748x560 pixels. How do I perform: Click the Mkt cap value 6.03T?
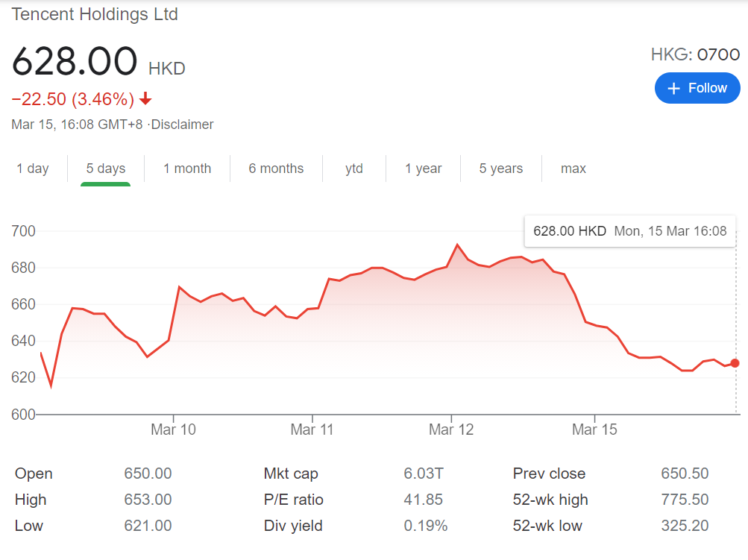click(424, 474)
